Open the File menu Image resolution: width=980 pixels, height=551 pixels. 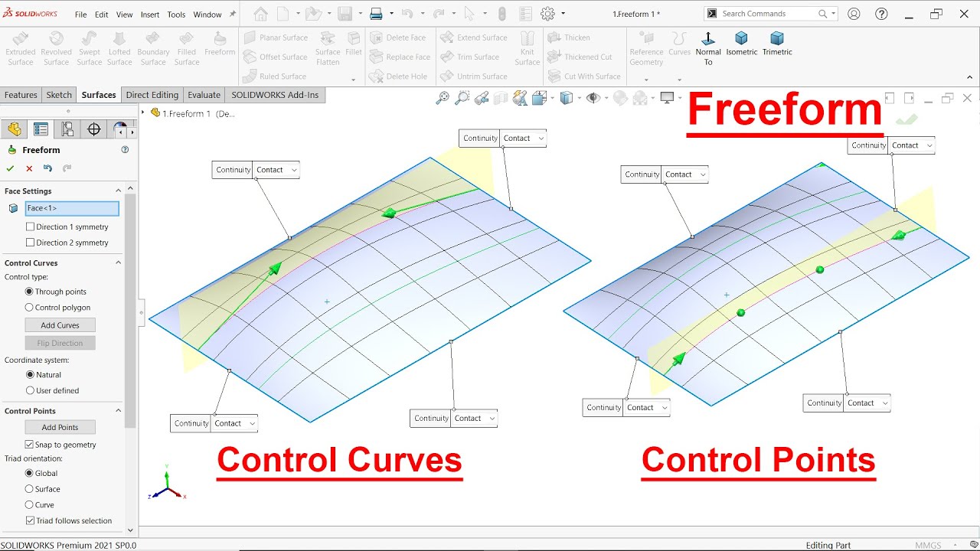coord(80,15)
